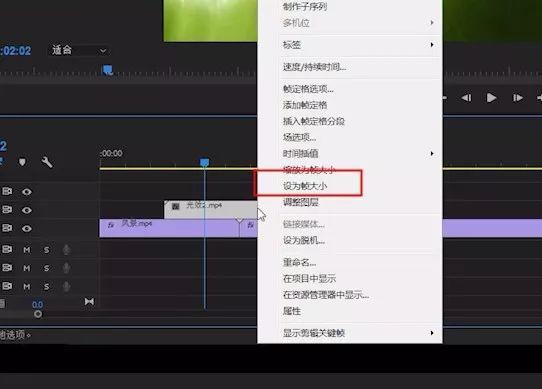This screenshot has height=389, width=542.
Task: Choose 在项目中显示 from the context menu
Action: [x=309, y=278]
